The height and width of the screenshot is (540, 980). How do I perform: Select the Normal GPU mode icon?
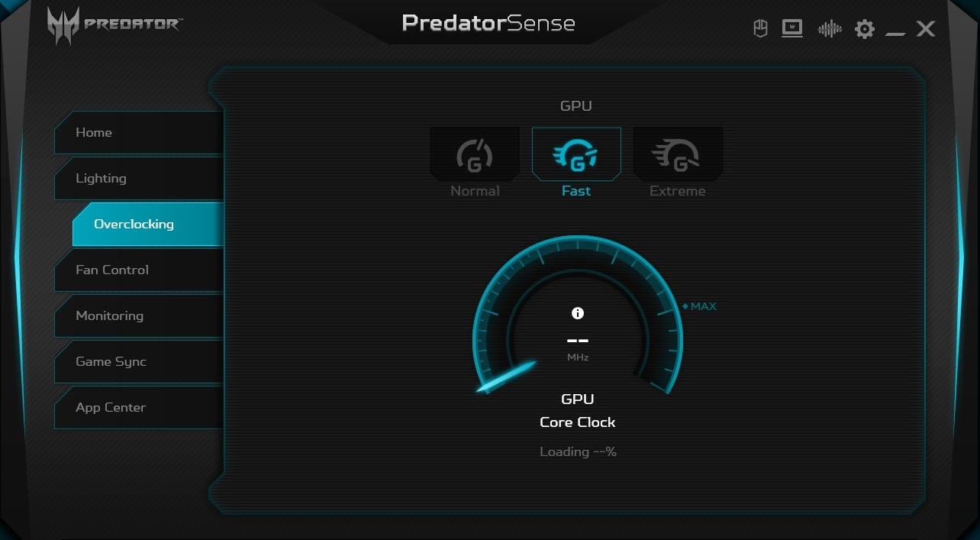[475, 154]
